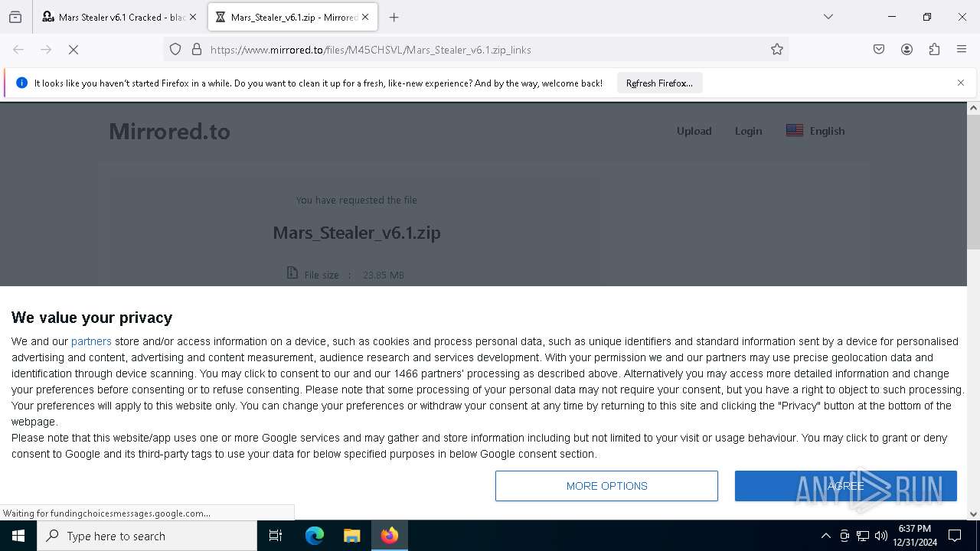Open the Upload link
Viewport: 980px width, 551px height.
694,131
